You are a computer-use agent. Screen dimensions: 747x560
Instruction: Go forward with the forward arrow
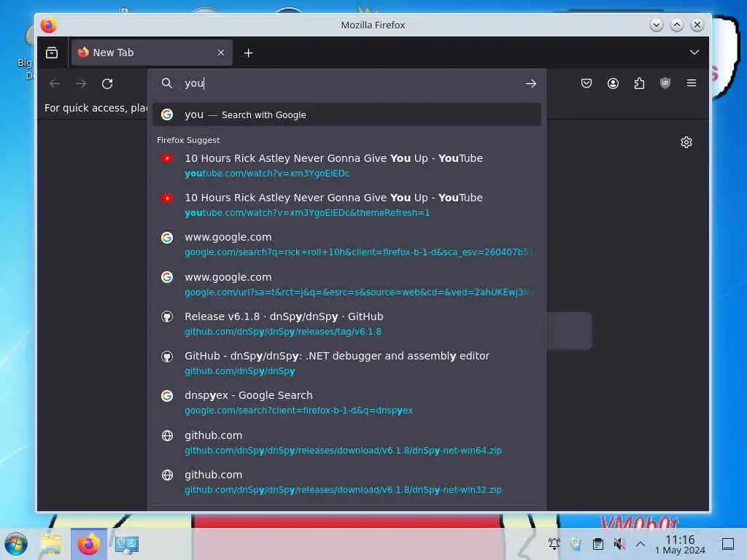[81, 84]
